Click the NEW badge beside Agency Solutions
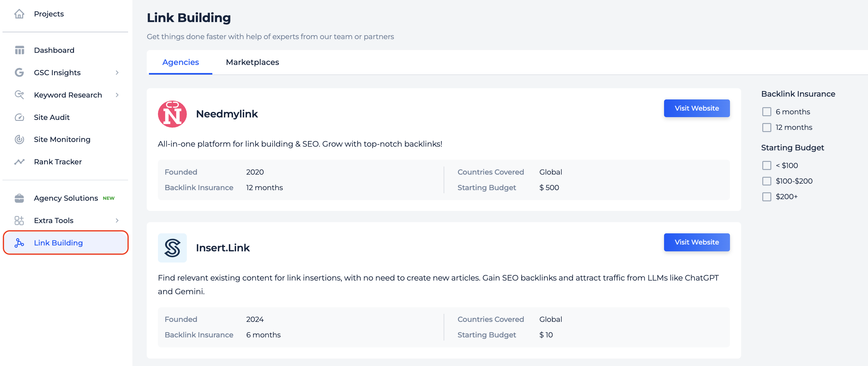868x366 pixels. [108, 198]
